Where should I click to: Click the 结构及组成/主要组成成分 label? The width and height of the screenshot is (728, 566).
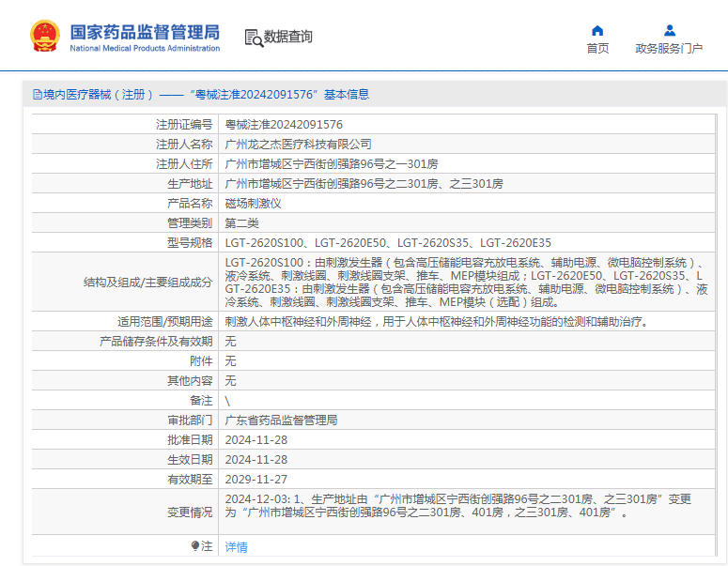coord(148,283)
